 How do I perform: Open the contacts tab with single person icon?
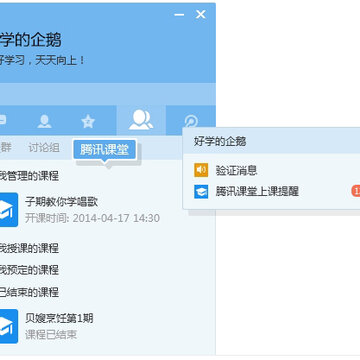click(x=44, y=121)
